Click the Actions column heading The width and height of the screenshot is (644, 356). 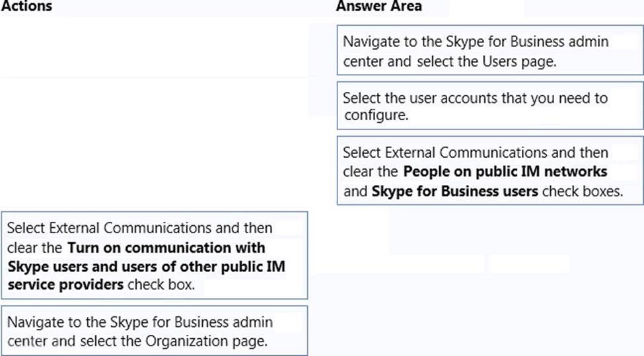click(x=26, y=7)
